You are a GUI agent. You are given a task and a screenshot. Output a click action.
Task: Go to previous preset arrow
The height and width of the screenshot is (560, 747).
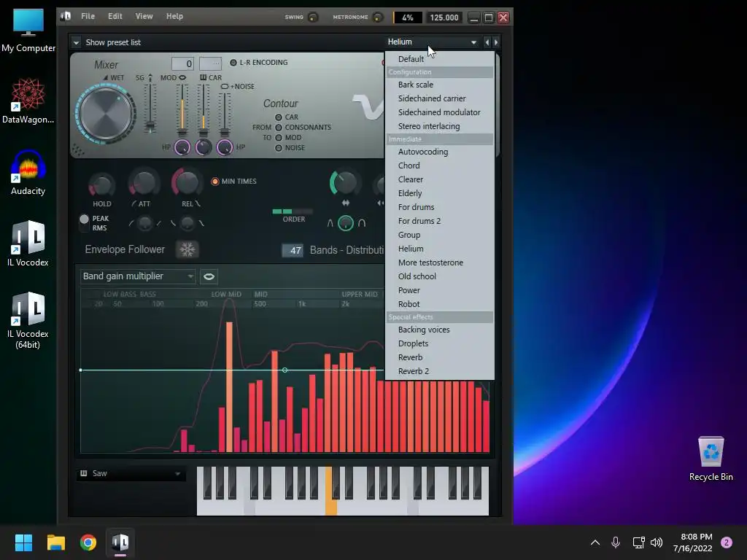point(487,42)
